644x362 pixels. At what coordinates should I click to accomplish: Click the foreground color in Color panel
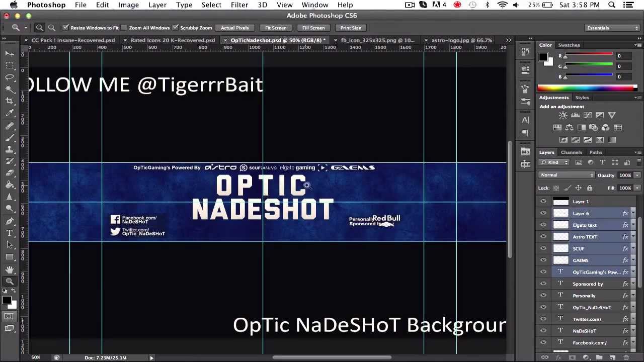click(x=543, y=57)
